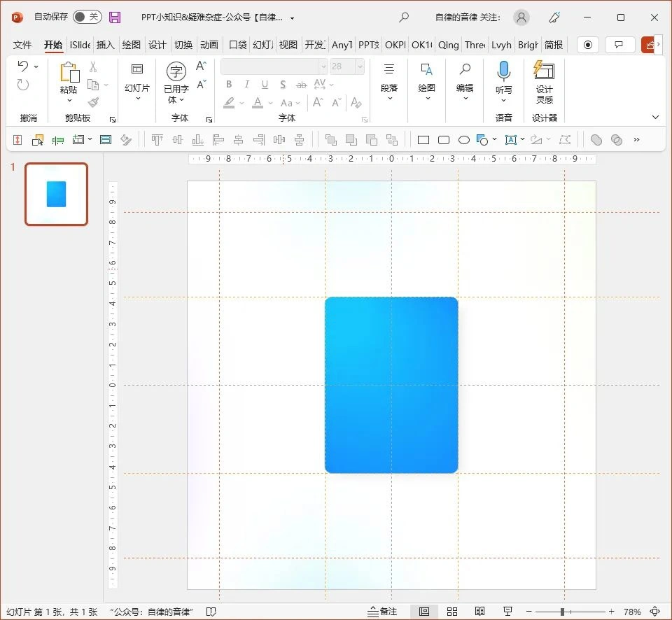Click the Dictate microphone icon

point(503,71)
